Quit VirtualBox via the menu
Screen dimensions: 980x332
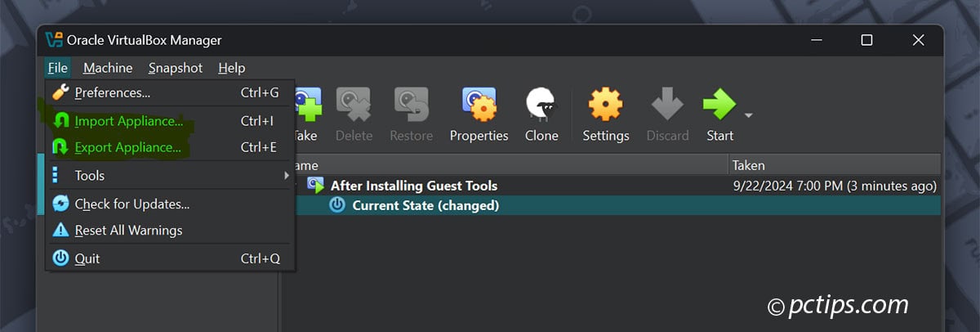pyautogui.click(x=87, y=258)
